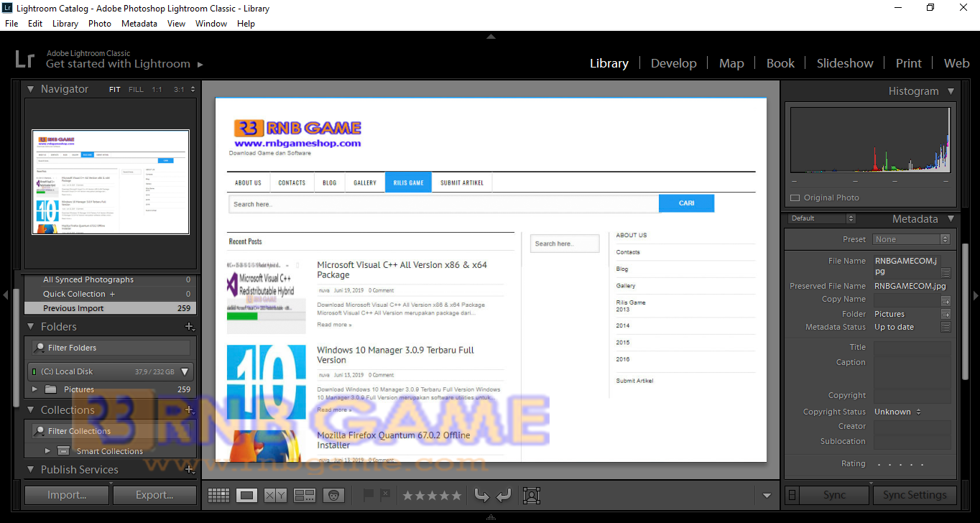Open People view face icon
Screen dimensions: 980x523
pyautogui.click(x=333, y=495)
